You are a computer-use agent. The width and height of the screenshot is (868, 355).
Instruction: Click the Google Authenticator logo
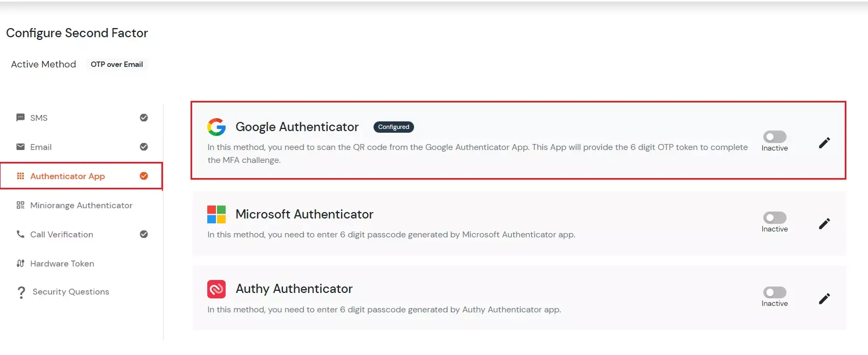click(x=216, y=127)
